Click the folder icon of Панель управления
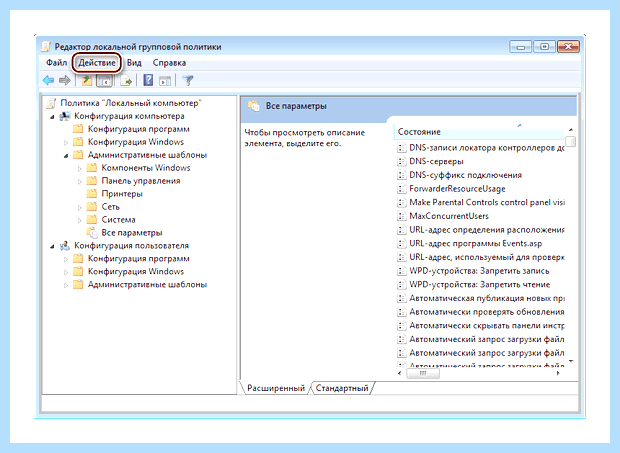Screen dimensions: 620x453 point(92,181)
